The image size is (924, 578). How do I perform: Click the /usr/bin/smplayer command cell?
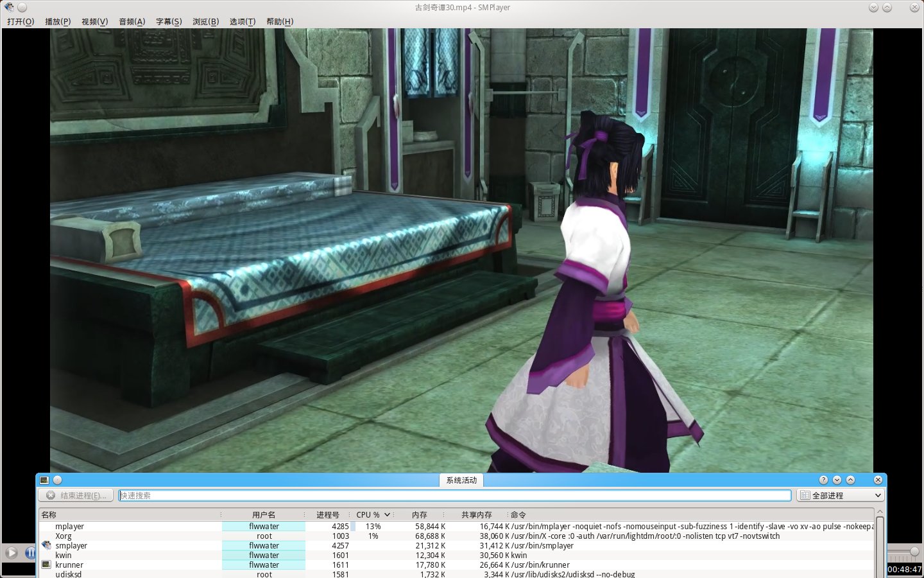pos(542,545)
